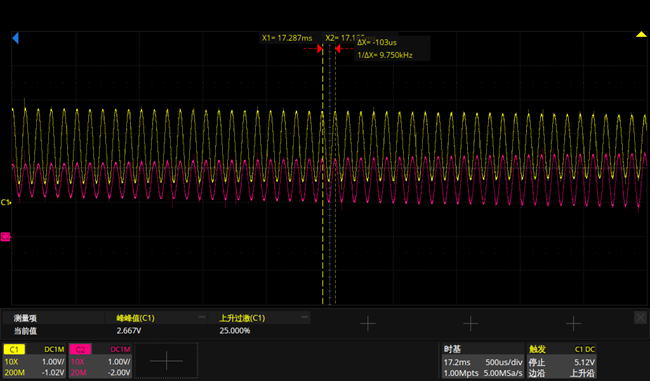
Task: Click the ΔX= -103us readout
Action: 377,42
